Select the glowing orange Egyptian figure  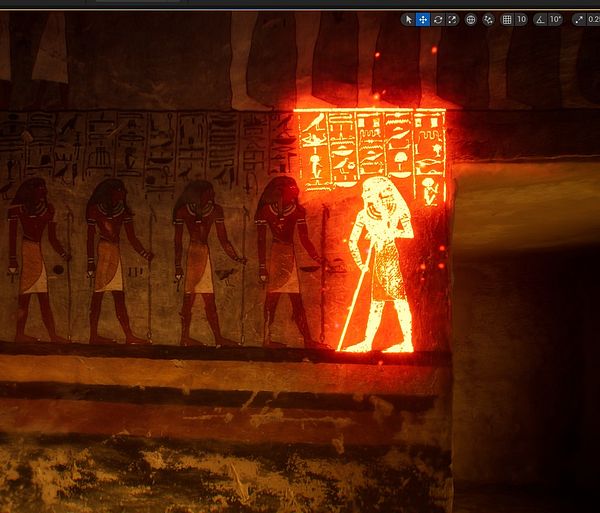click(x=378, y=264)
